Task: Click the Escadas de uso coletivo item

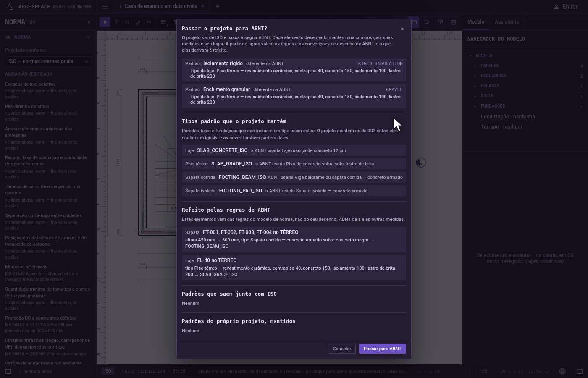Action: coord(30,84)
